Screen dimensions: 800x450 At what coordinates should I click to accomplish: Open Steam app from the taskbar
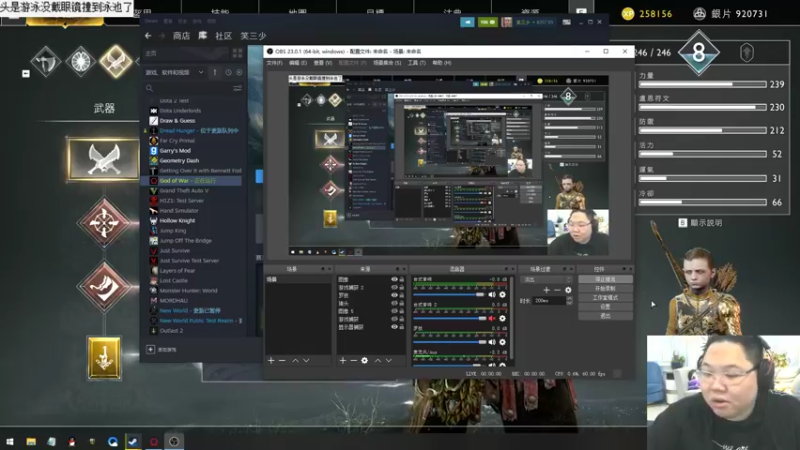pos(133,441)
